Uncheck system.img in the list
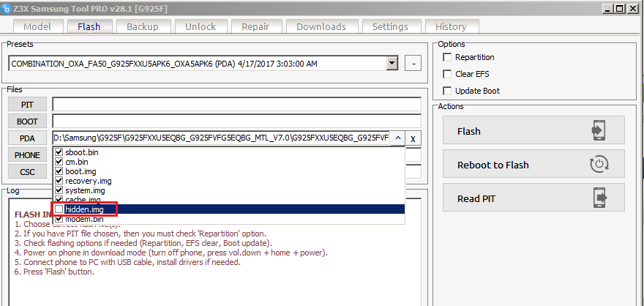The image size is (644, 306). point(59,190)
